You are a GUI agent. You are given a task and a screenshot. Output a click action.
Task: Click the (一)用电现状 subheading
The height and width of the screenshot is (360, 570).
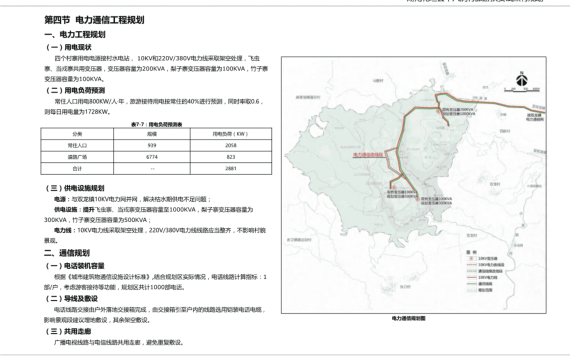[x=68, y=47]
